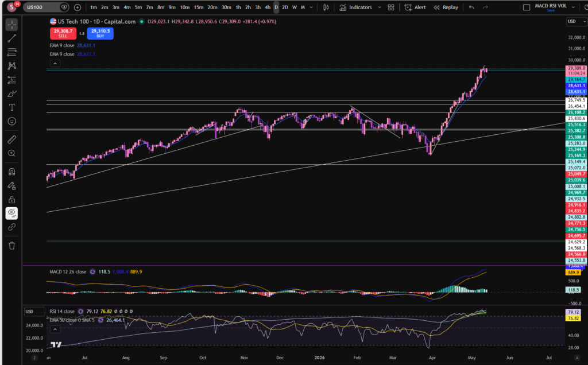The image size is (588, 365).
Task: Select the second EMA 9 close legend
Action: tap(62, 54)
